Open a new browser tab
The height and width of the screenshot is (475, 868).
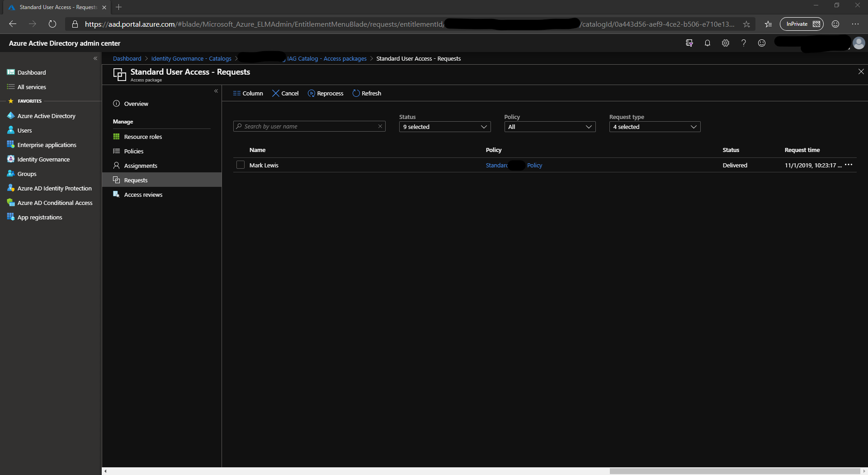119,7
